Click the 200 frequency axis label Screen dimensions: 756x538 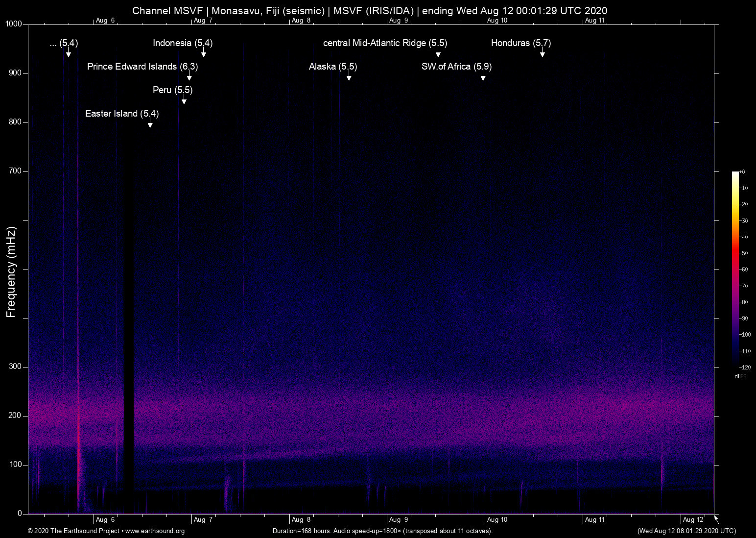pyautogui.click(x=16, y=416)
